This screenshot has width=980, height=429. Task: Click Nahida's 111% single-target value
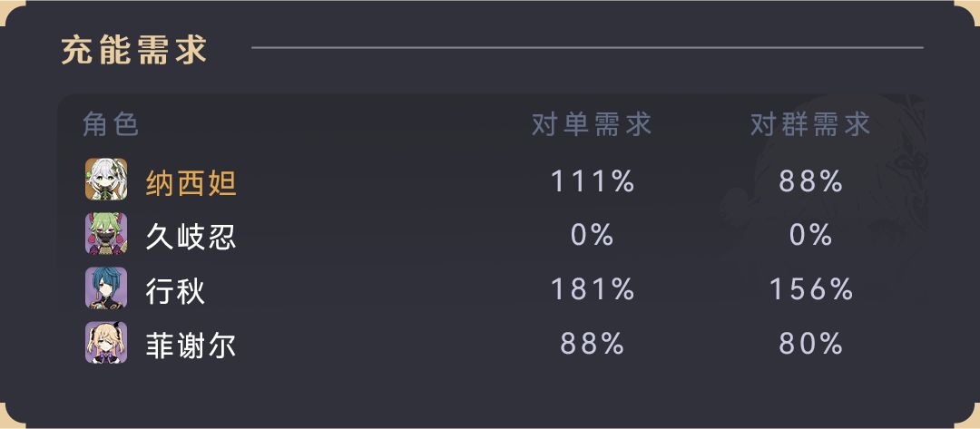coord(592,181)
